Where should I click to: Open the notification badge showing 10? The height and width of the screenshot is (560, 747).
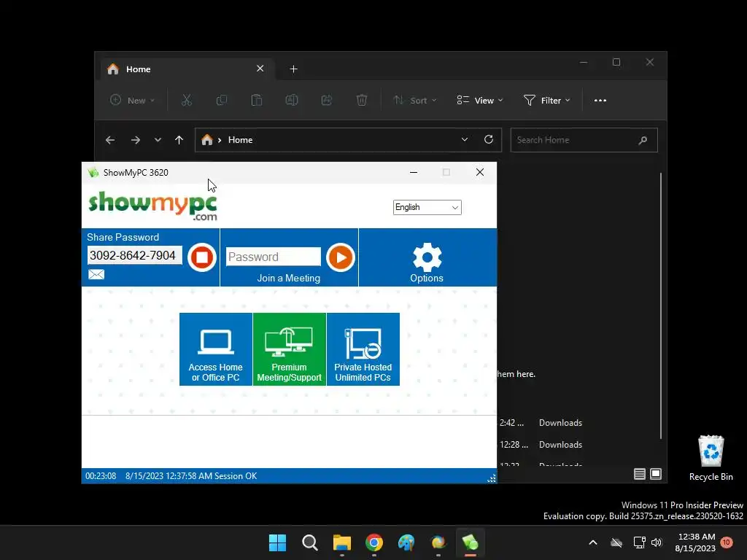(727, 542)
